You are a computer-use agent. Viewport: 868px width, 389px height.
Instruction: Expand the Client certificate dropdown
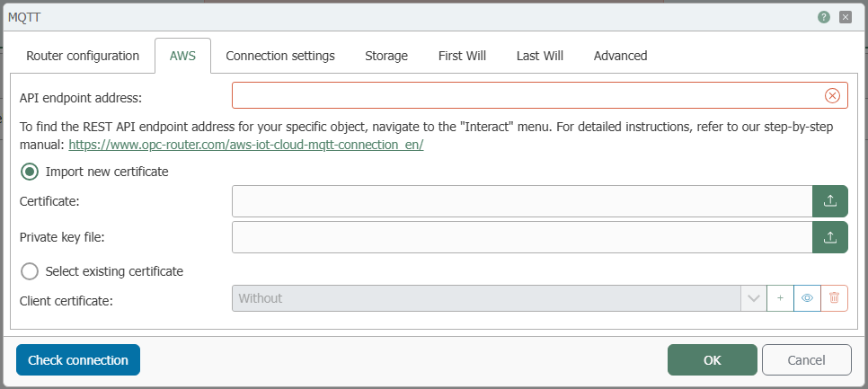pyautogui.click(x=753, y=298)
